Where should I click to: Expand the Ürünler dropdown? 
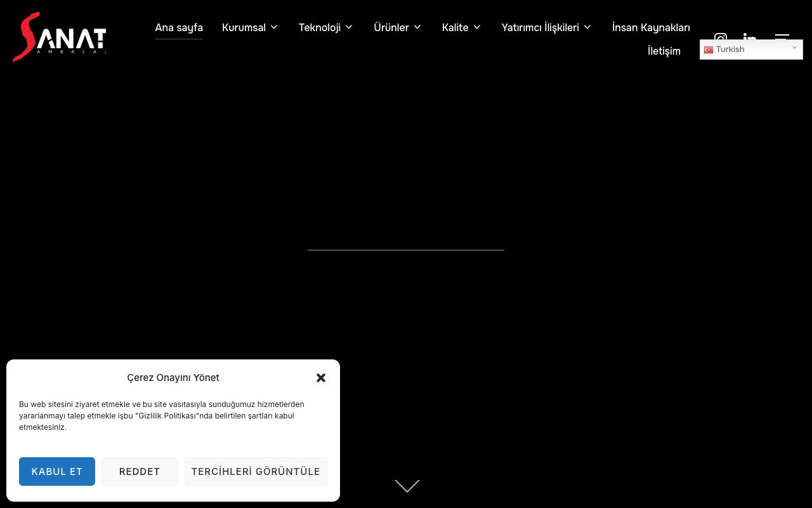point(398,27)
